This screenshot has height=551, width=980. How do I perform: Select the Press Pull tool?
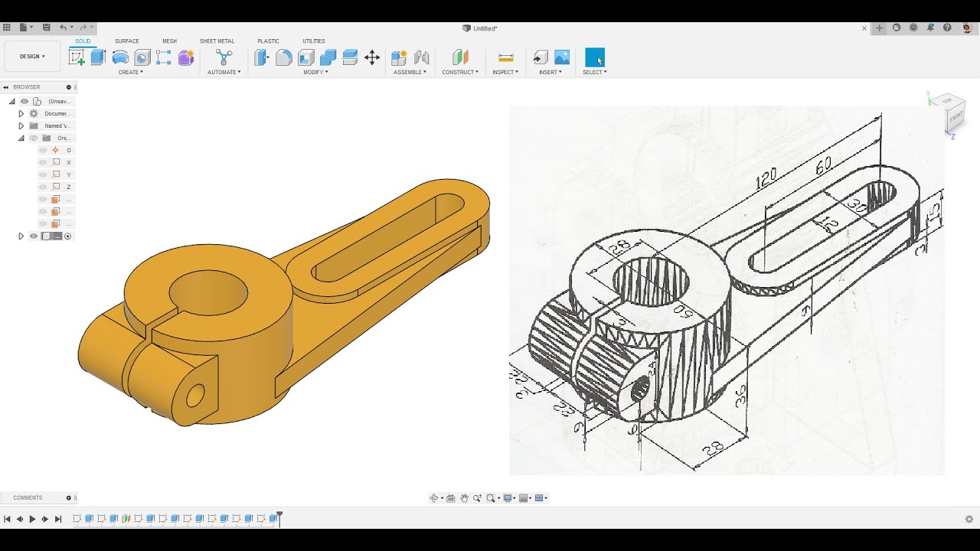point(262,57)
